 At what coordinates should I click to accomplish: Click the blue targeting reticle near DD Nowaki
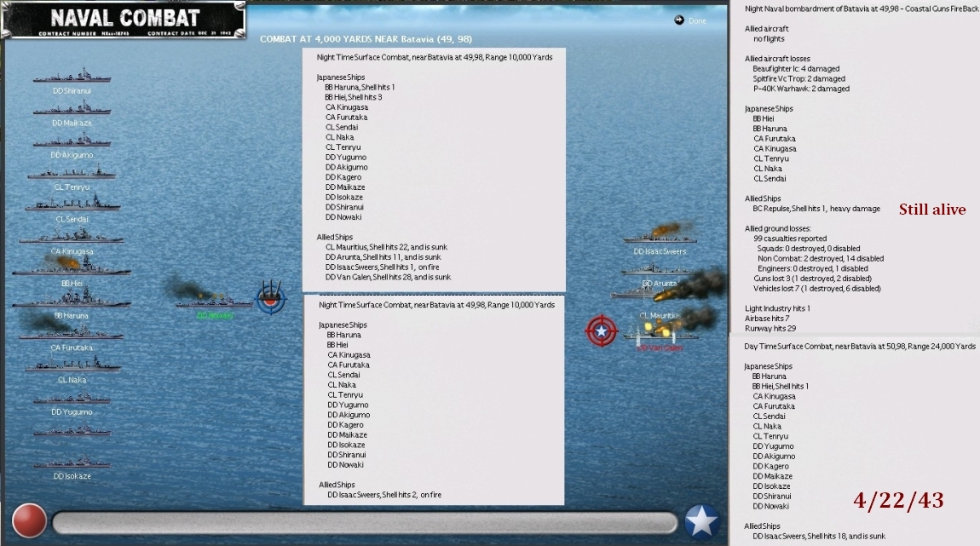pyautogui.click(x=271, y=301)
